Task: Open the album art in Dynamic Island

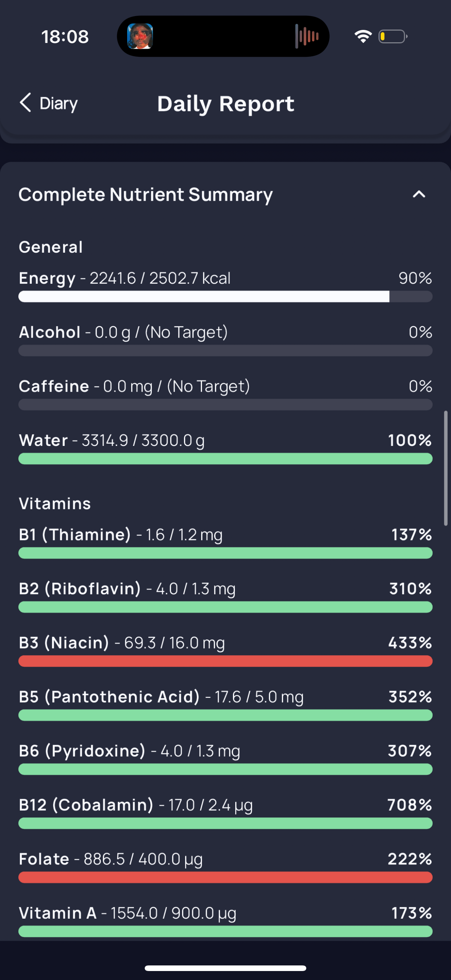Action: point(140,36)
